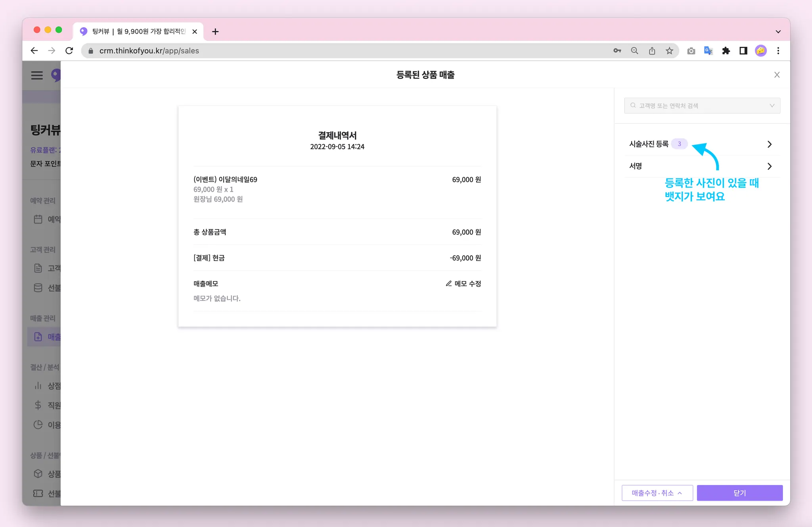Expand the 서명 row chevron
This screenshot has height=527, width=812.
[x=769, y=166]
